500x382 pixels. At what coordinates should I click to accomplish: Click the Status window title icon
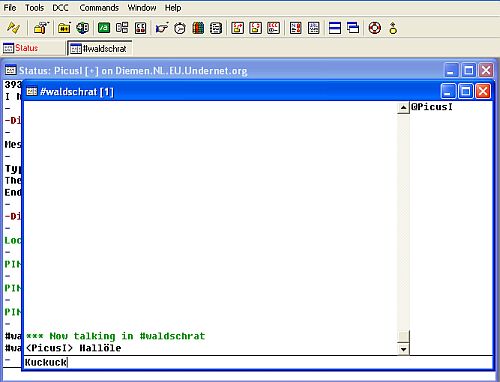tap(11, 70)
